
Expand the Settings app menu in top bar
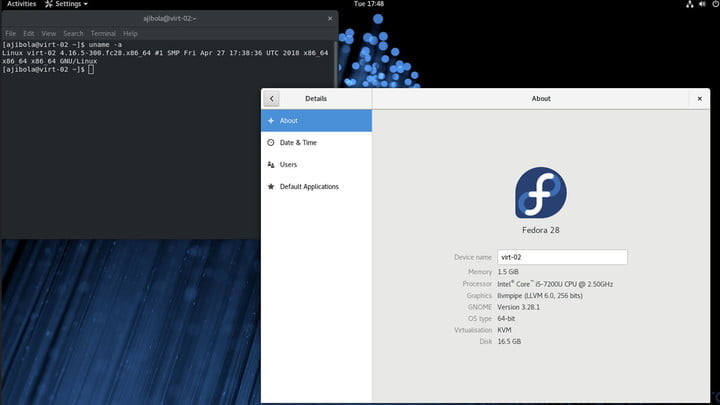pyautogui.click(x=66, y=4)
